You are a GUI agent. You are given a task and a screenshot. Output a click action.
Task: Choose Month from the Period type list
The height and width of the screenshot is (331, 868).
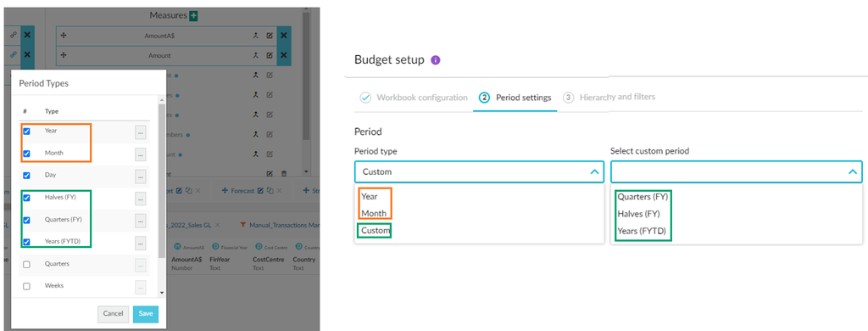374,214
